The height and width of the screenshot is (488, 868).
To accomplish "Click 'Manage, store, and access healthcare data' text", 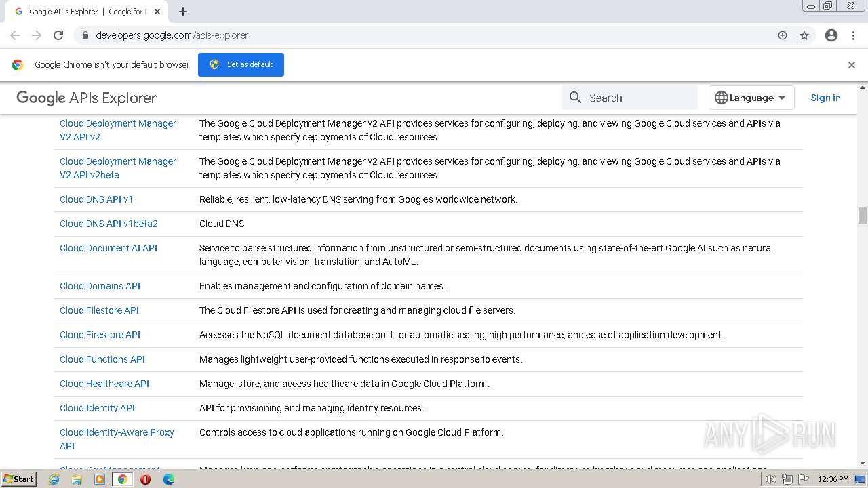I will (344, 384).
